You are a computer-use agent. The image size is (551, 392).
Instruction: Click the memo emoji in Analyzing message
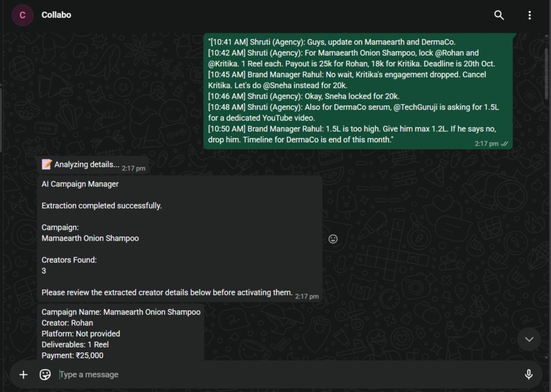47,164
